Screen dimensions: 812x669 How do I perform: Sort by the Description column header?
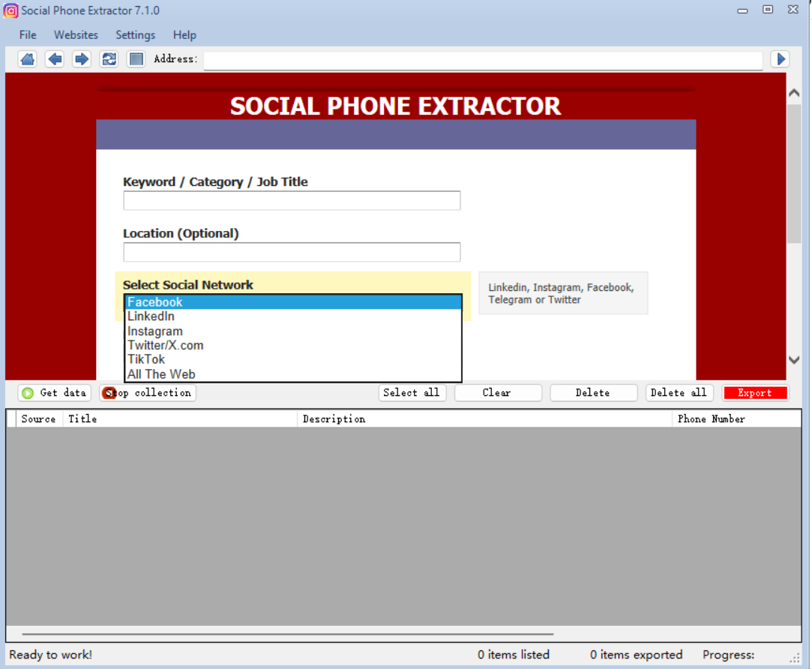pyautogui.click(x=484, y=418)
